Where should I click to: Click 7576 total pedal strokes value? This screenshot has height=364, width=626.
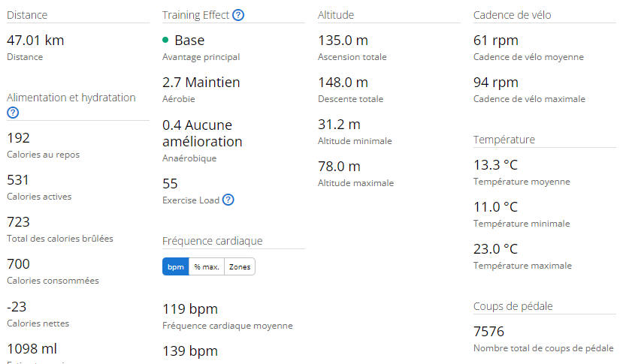(488, 331)
